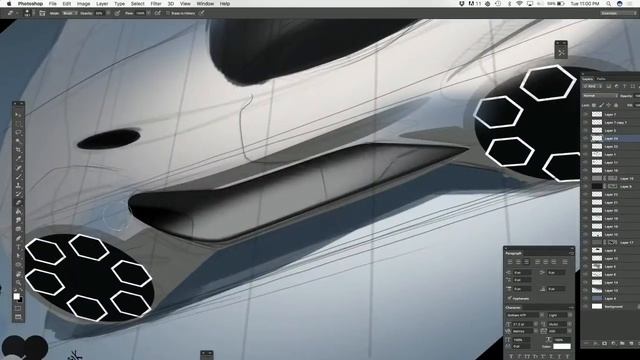The image size is (640, 360).
Task: Open the Layer menu
Action: [x=102, y=3]
